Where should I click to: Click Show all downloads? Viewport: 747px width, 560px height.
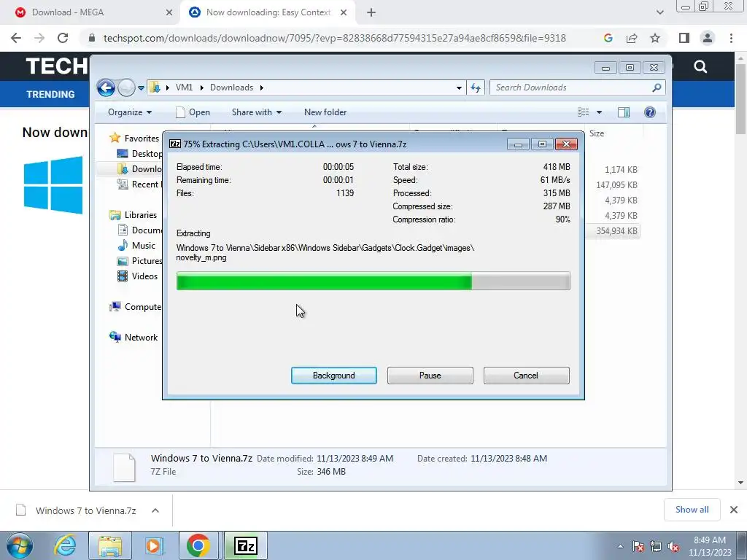tap(692, 510)
